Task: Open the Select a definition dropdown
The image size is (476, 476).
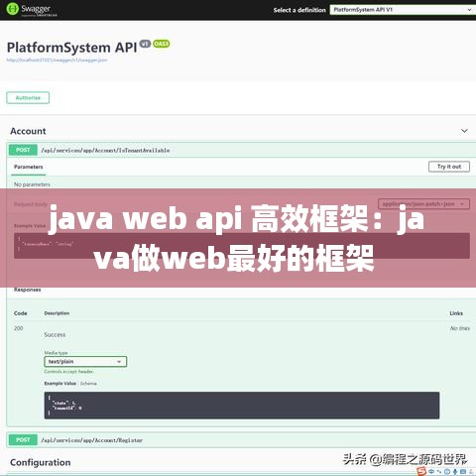Action: (x=403, y=10)
